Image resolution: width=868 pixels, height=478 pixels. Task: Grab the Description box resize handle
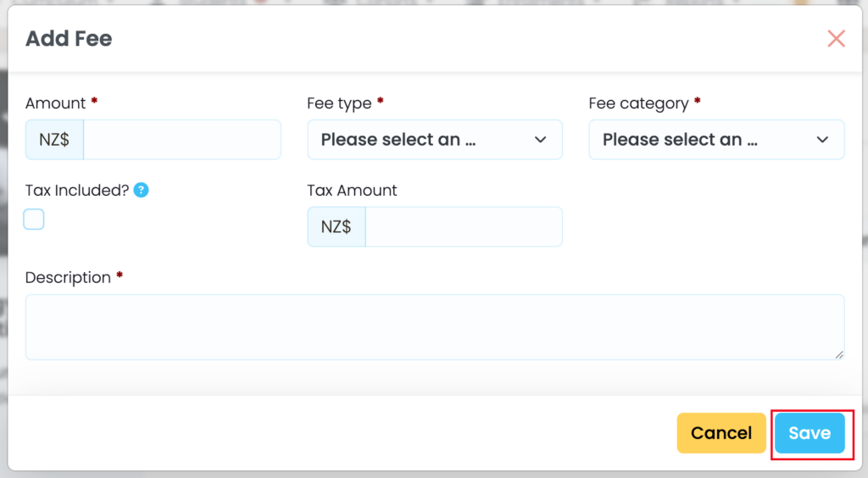tap(839, 354)
